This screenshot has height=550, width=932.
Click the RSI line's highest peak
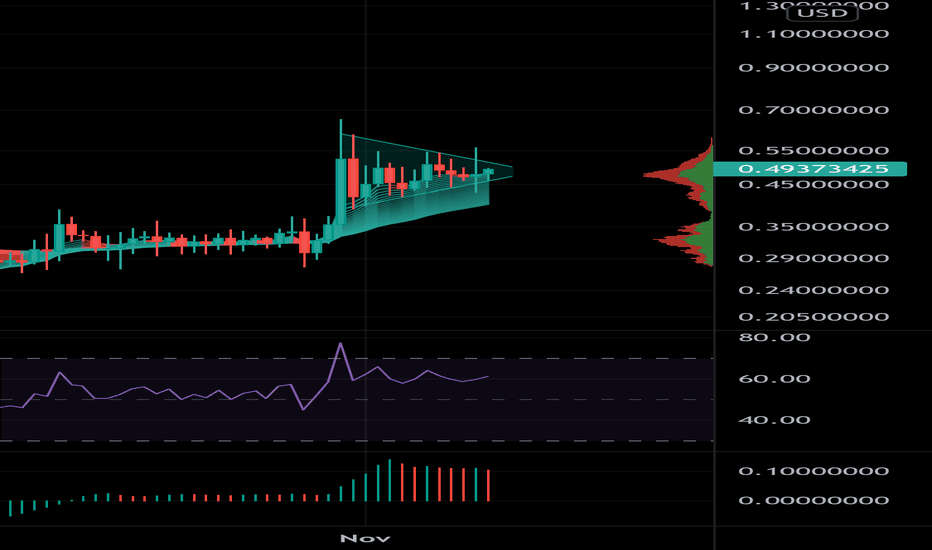[341, 344]
